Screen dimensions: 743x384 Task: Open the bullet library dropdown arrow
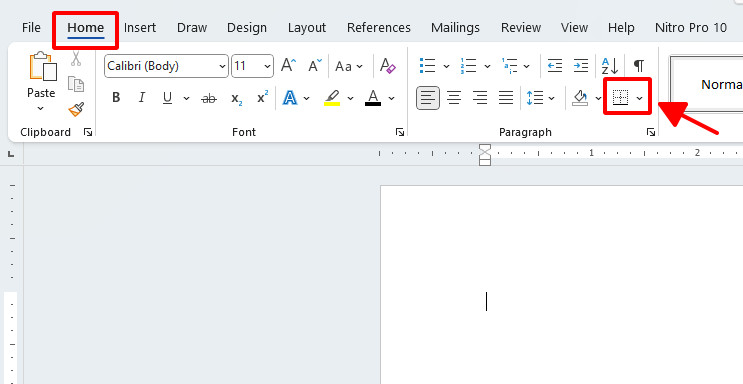(446, 66)
